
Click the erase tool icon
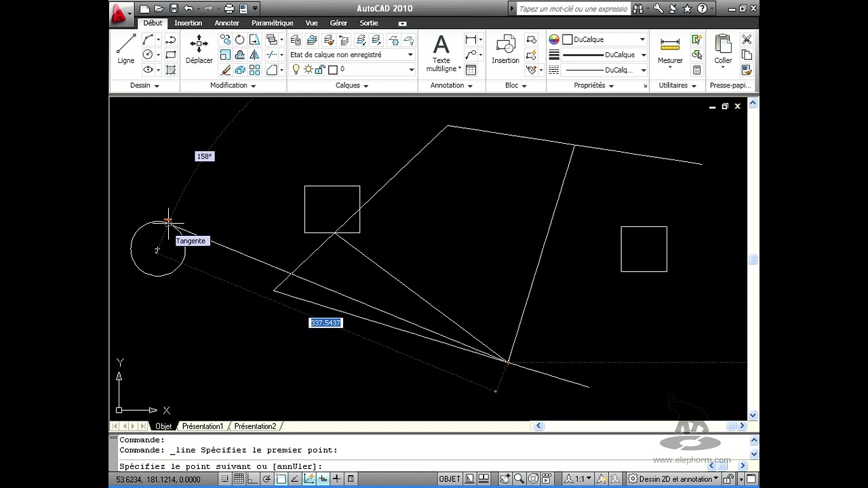pyautogui.click(x=225, y=70)
